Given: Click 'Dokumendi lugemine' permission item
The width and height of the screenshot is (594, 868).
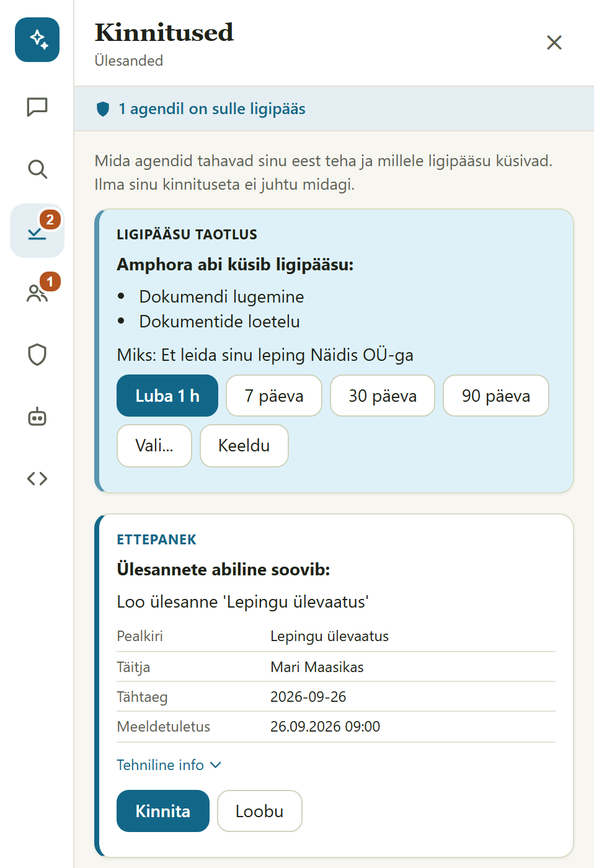Looking at the screenshot, I should tap(221, 296).
